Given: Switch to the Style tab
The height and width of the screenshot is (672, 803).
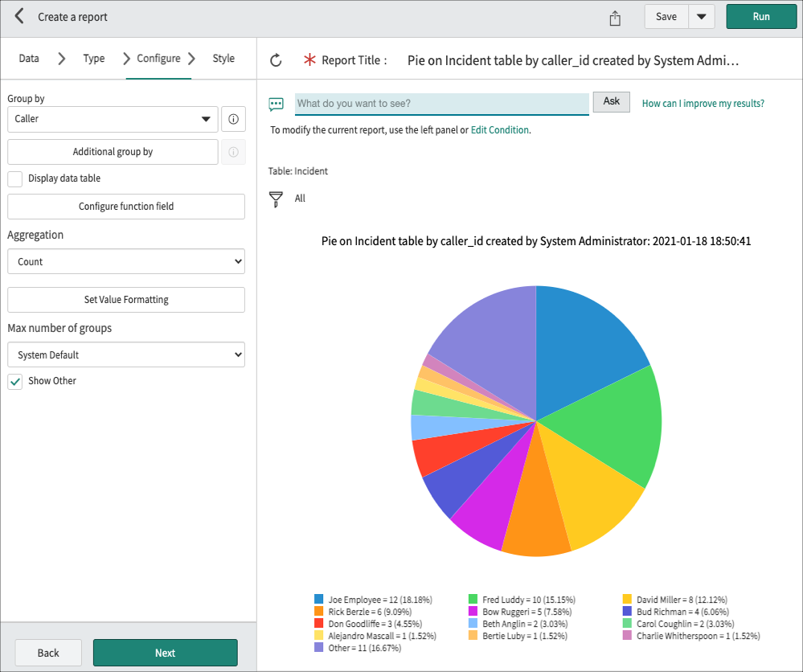Looking at the screenshot, I should click(x=223, y=59).
